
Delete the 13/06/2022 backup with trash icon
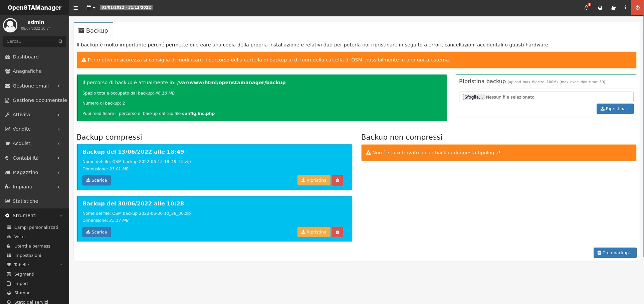[337, 180]
